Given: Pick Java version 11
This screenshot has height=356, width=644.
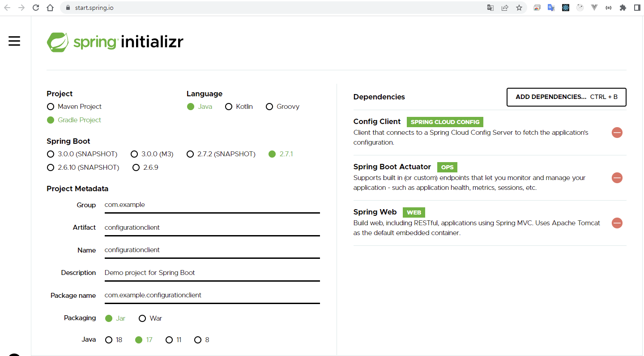Looking at the screenshot, I should pos(174,340).
